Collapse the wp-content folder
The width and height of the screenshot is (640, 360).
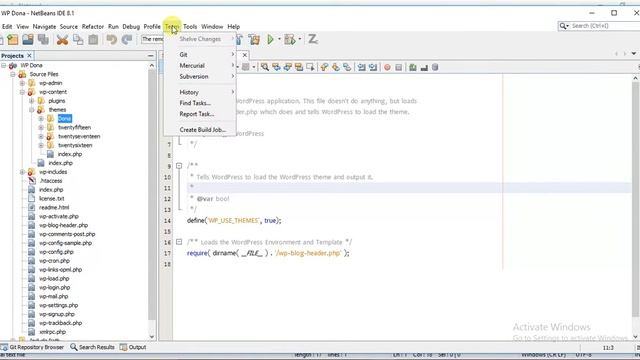(x=22, y=92)
